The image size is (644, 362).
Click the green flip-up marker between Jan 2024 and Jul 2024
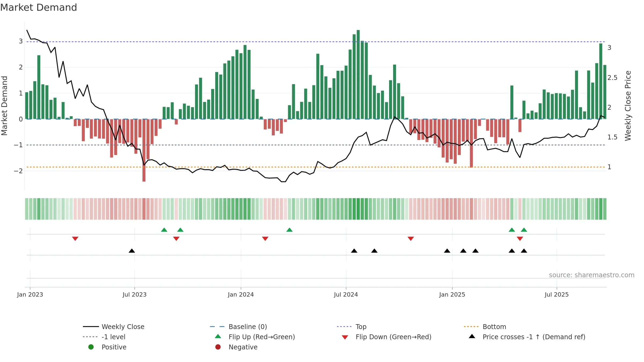(x=289, y=230)
